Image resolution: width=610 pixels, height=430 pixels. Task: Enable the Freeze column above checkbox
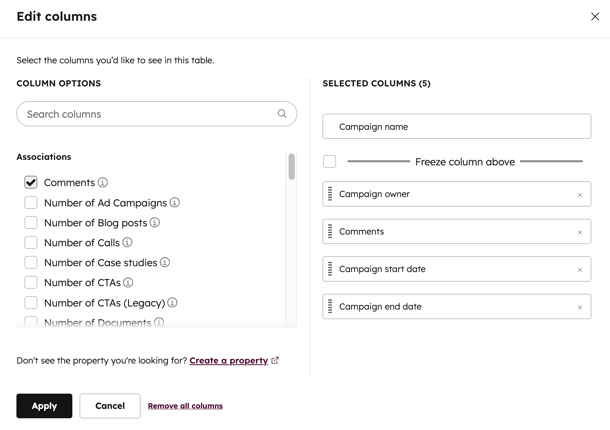(330, 161)
